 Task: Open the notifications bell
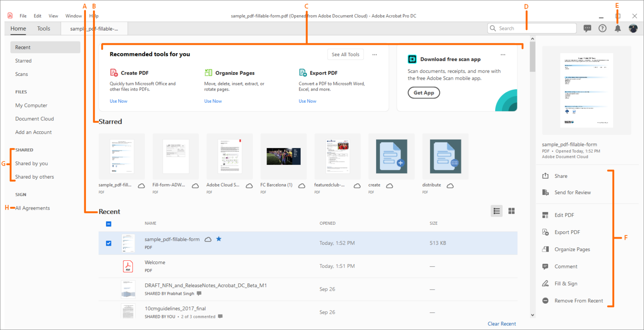617,28
